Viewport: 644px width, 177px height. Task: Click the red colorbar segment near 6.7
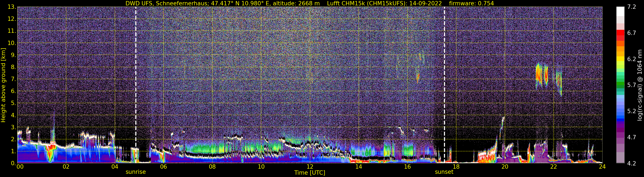(620, 33)
